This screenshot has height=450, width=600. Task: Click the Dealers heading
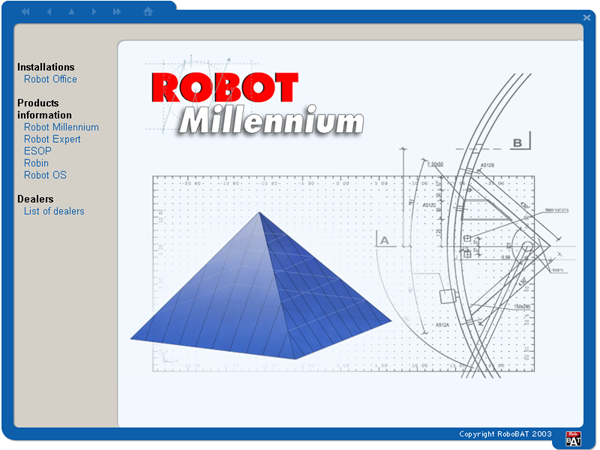tap(35, 199)
